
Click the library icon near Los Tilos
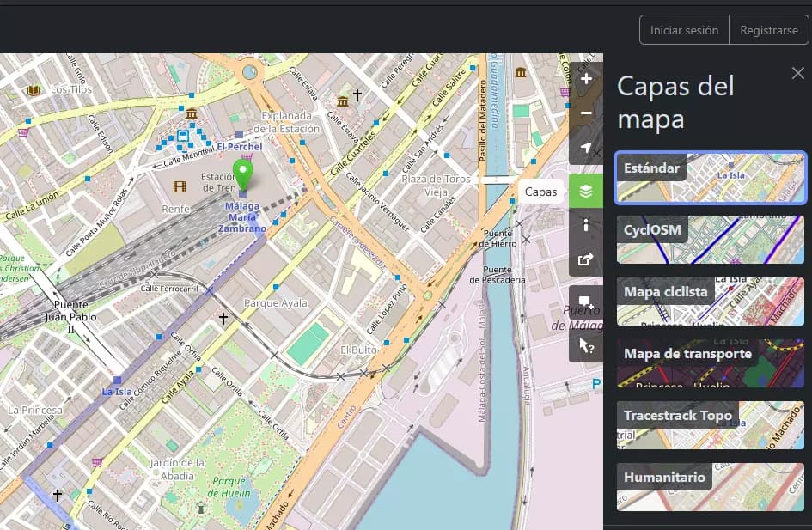[34, 90]
